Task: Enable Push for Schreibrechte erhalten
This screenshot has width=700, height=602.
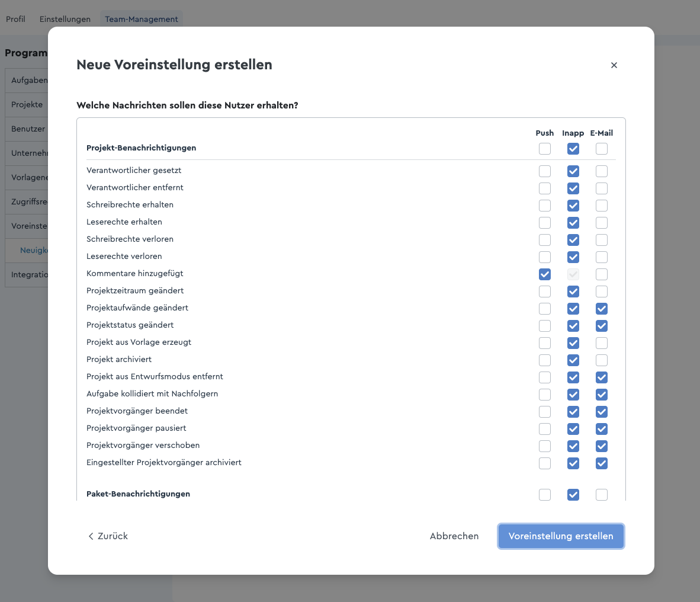Action: click(x=545, y=206)
